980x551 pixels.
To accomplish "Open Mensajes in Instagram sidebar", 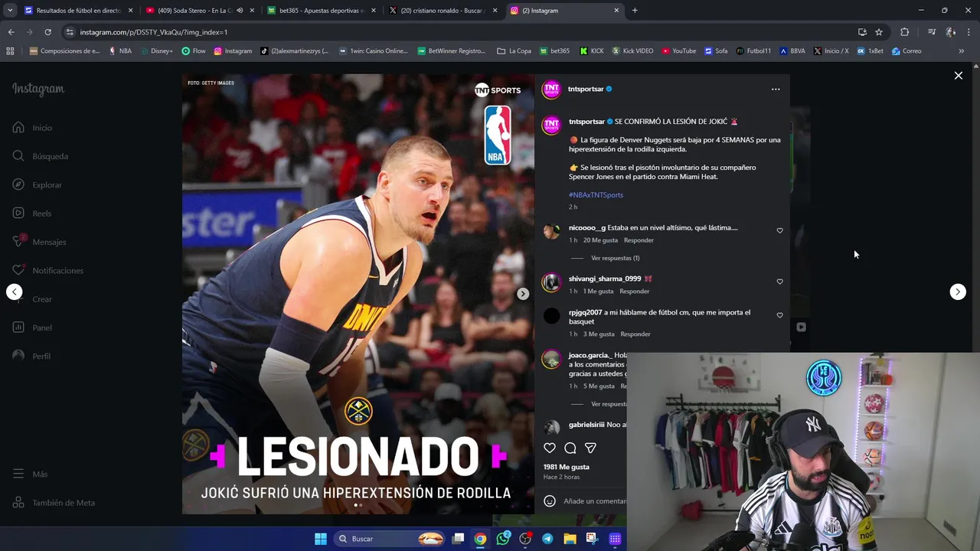I will click(x=40, y=242).
